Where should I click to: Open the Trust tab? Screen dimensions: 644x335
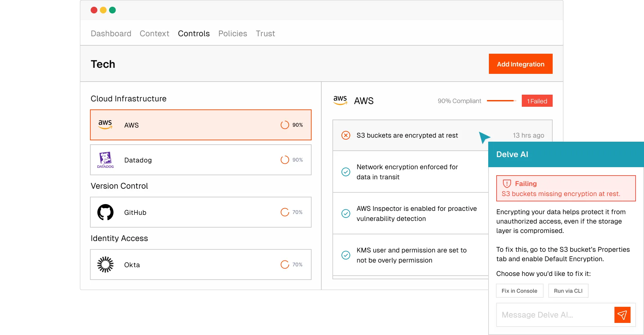(265, 34)
